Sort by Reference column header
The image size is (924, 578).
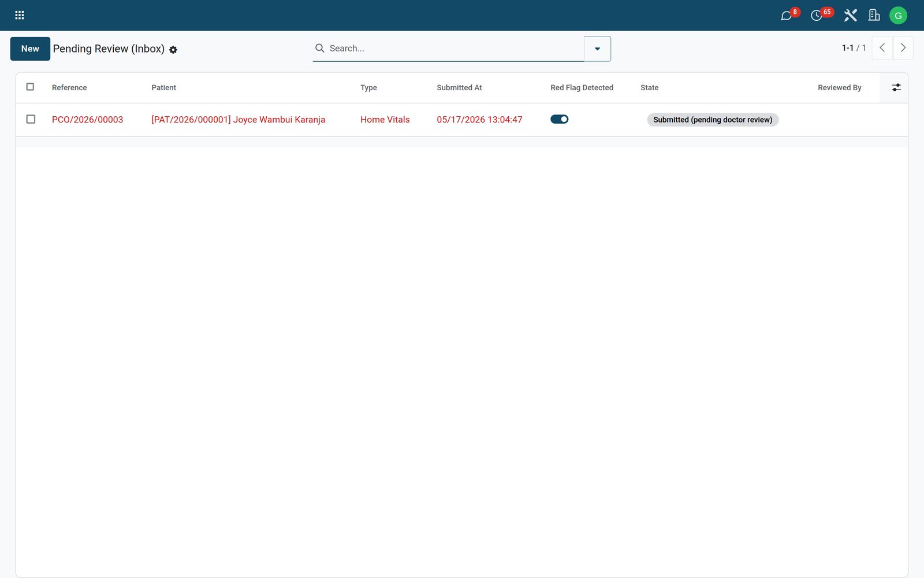coord(69,88)
